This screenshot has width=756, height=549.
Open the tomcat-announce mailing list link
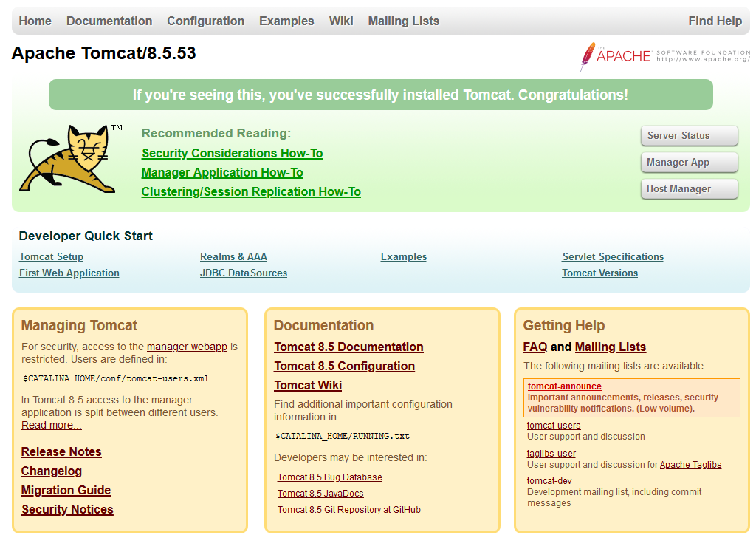click(565, 386)
